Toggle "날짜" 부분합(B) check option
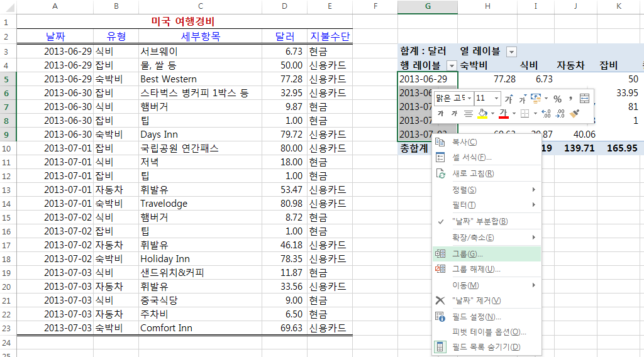This screenshot has width=644, height=357. point(487,222)
